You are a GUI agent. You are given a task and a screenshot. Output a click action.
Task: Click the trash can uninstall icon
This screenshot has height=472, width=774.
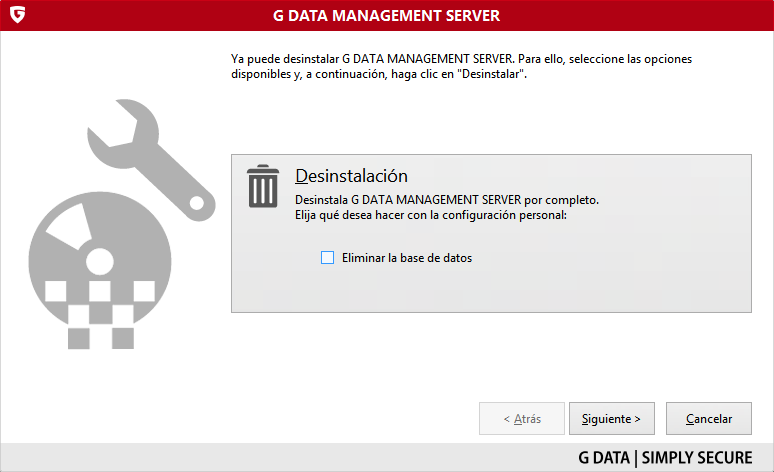(263, 186)
